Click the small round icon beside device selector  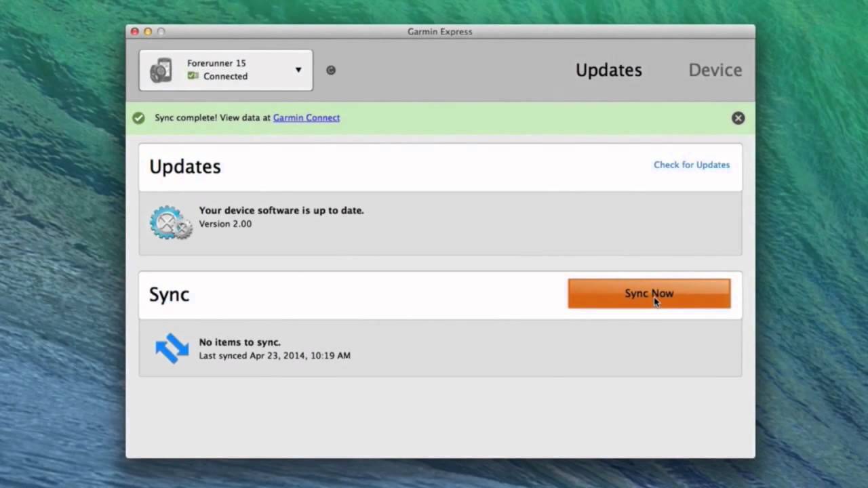click(x=331, y=70)
